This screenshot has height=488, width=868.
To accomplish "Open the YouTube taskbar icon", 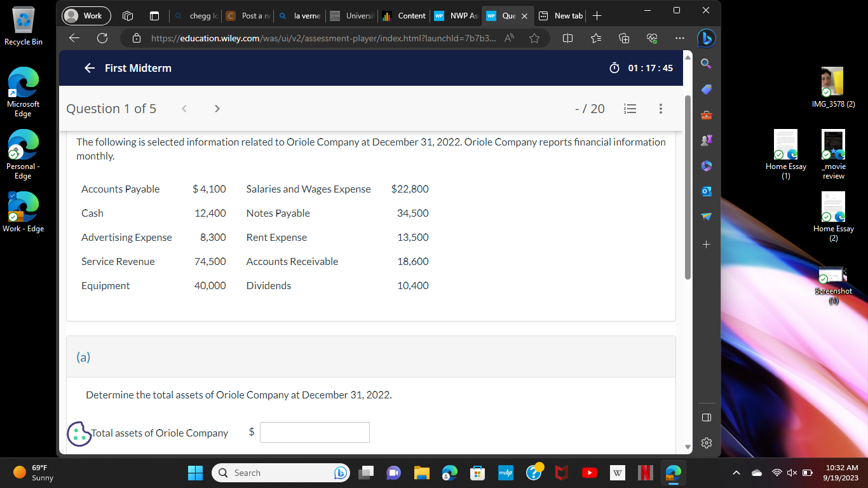I will (x=589, y=473).
